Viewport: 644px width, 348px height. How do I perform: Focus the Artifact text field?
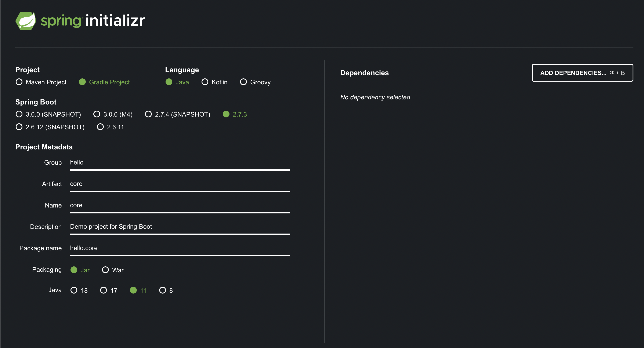(x=180, y=184)
